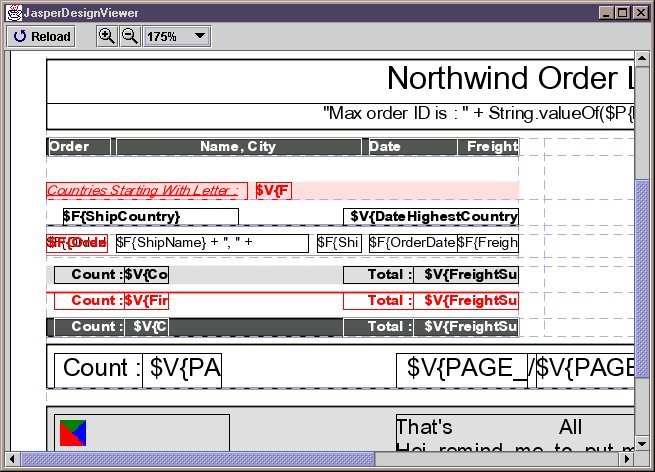Maximize the JasperDesignViewer window

coord(623,13)
